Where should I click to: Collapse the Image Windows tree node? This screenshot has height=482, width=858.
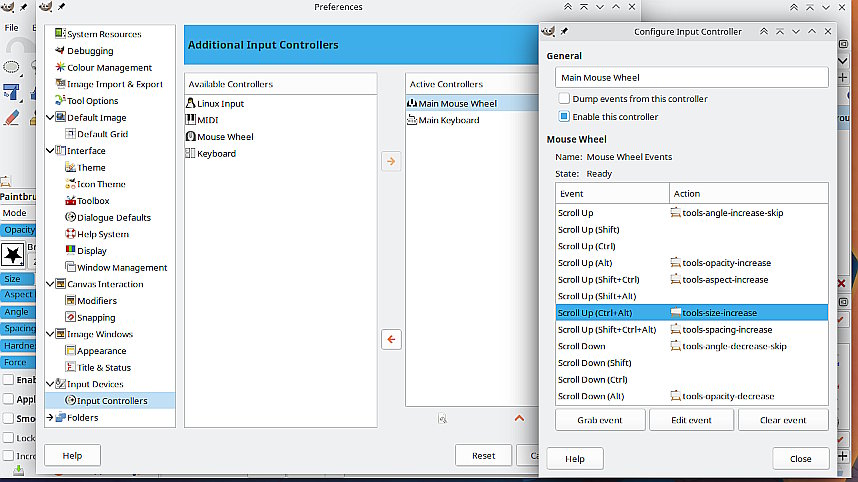tap(50, 334)
